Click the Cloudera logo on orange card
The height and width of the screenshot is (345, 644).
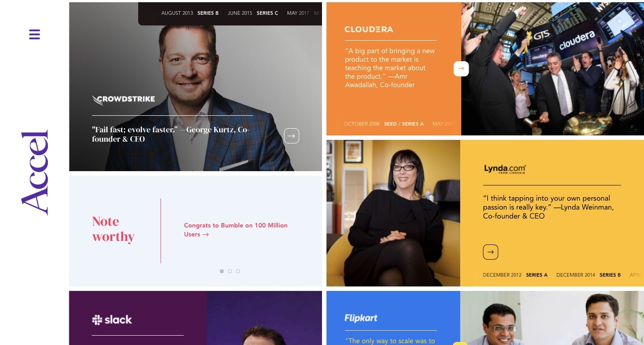tap(369, 29)
